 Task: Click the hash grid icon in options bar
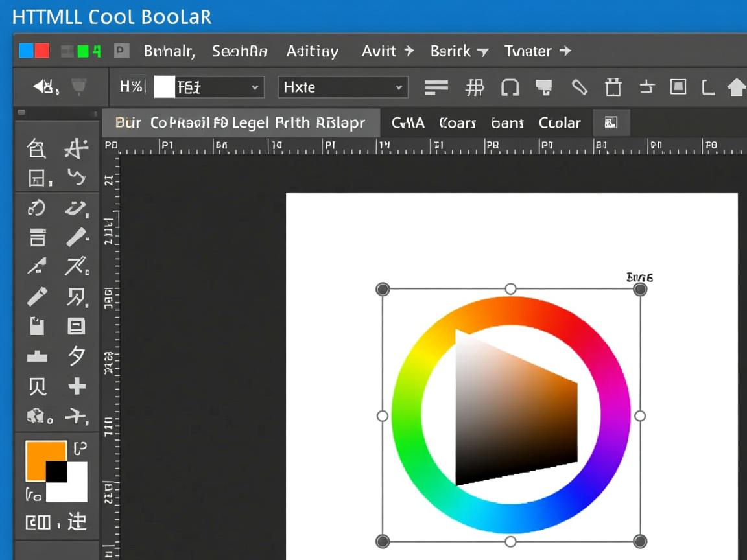(x=475, y=87)
